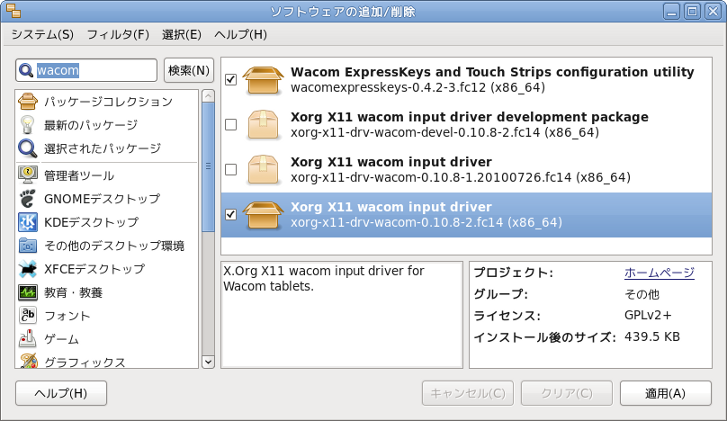
Task: Click box icon of 20100726.fc14 wacom driver
Action: coord(263,170)
